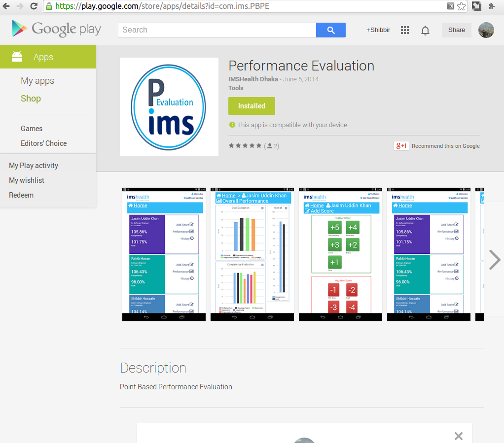The width and height of the screenshot is (504, 443).
Task: Reload the page with the refresh icon
Action: pyautogui.click(x=34, y=6)
